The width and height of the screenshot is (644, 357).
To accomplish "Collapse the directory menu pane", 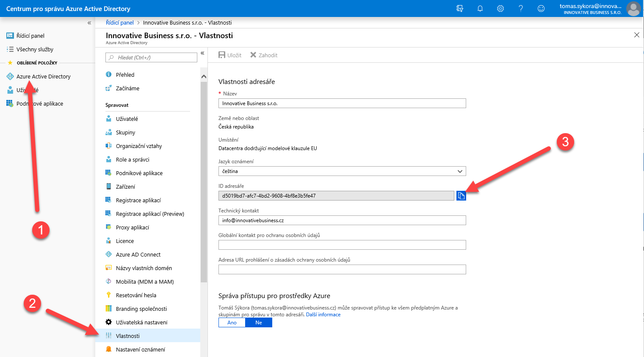I will click(x=202, y=53).
